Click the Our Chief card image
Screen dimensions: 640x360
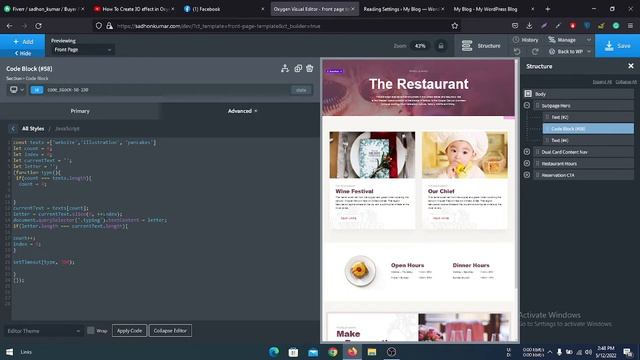point(465,155)
